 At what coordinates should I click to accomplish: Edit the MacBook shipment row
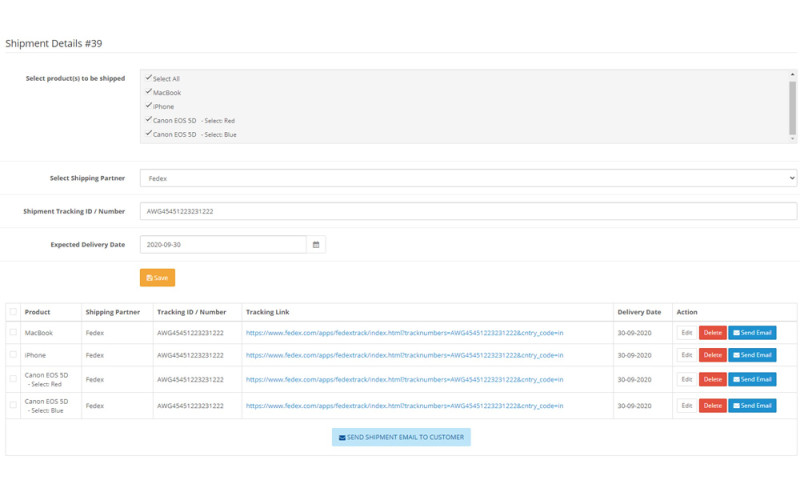[x=686, y=333]
